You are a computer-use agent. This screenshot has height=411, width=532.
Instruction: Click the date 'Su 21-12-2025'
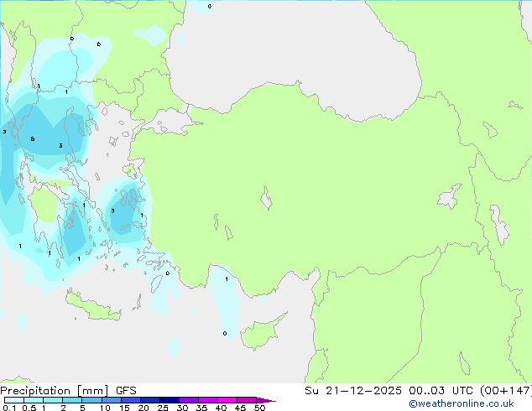point(353,391)
